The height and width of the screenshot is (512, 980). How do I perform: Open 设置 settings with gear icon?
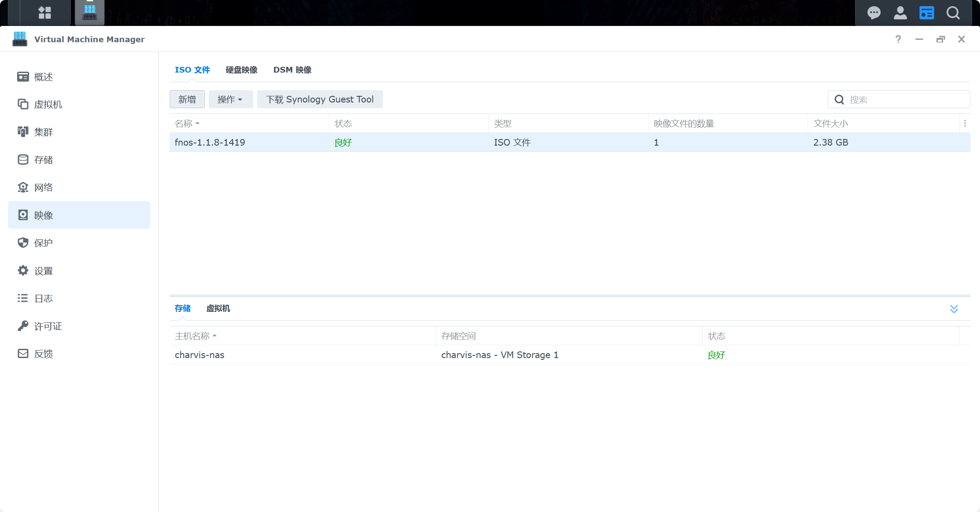coord(43,271)
